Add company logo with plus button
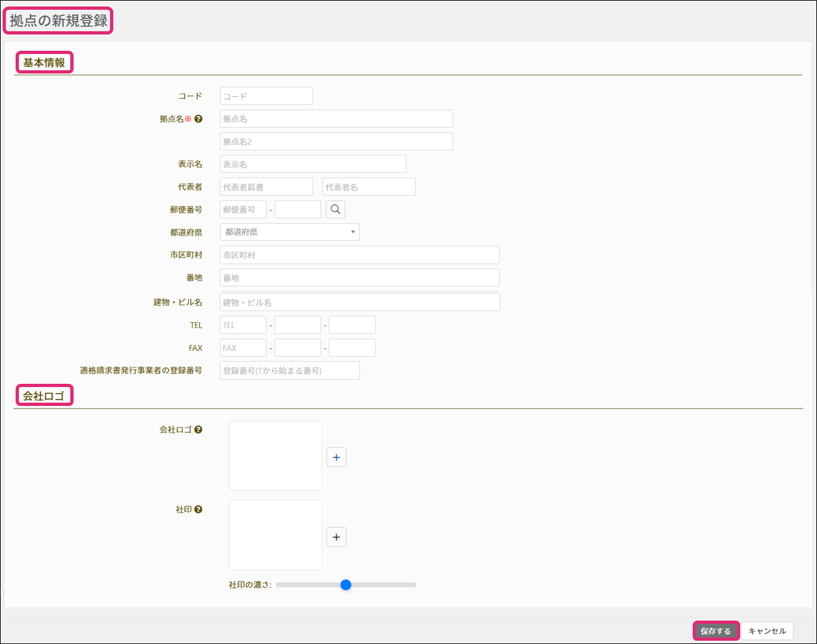Image resolution: width=817 pixels, height=644 pixels. tap(336, 457)
